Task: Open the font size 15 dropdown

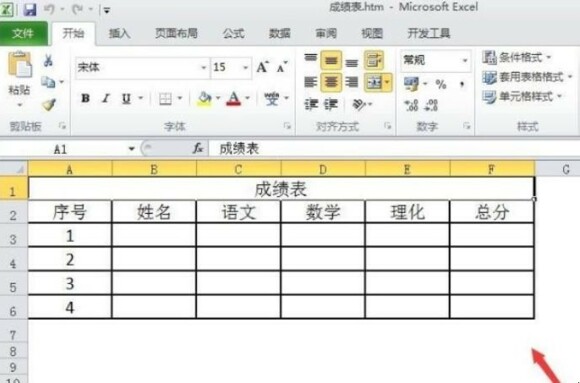Action: pyautogui.click(x=245, y=68)
